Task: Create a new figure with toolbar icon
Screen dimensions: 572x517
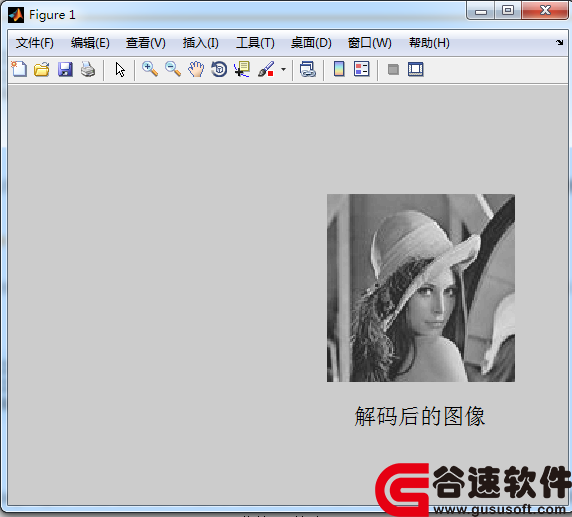Action: coord(19,69)
